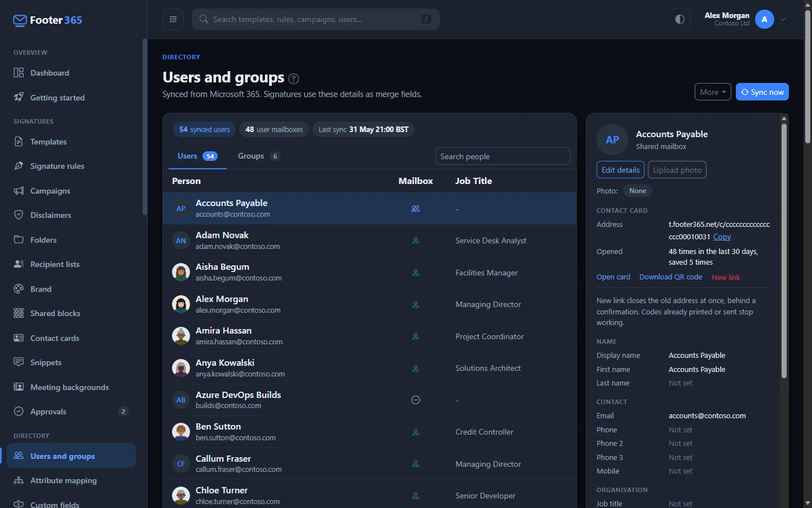The height and width of the screenshot is (508, 812).
Task: Go to Custom fields in sidebar
Action: [72, 504]
